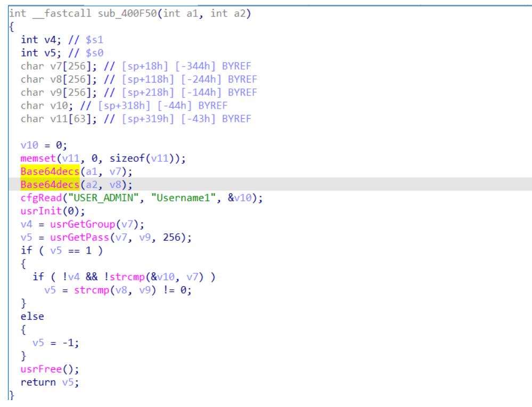Viewport: 532px width, 407px height.
Task: Click function name sub_400F50 in the signature
Action: pyautogui.click(x=127, y=13)
